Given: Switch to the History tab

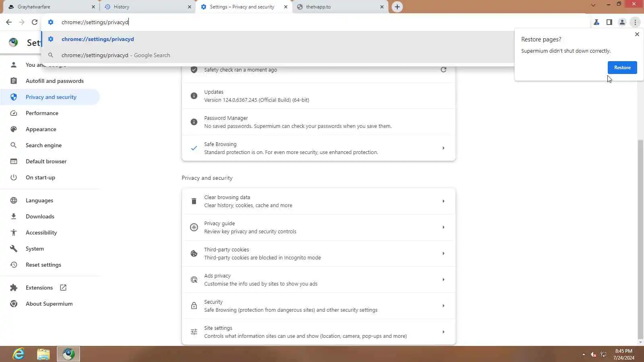Looking at the screenshot, I should point(147,7).
